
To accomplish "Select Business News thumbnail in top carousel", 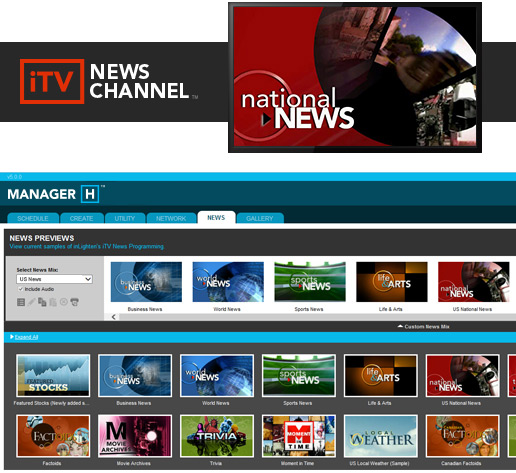I will tap(146, 282).
